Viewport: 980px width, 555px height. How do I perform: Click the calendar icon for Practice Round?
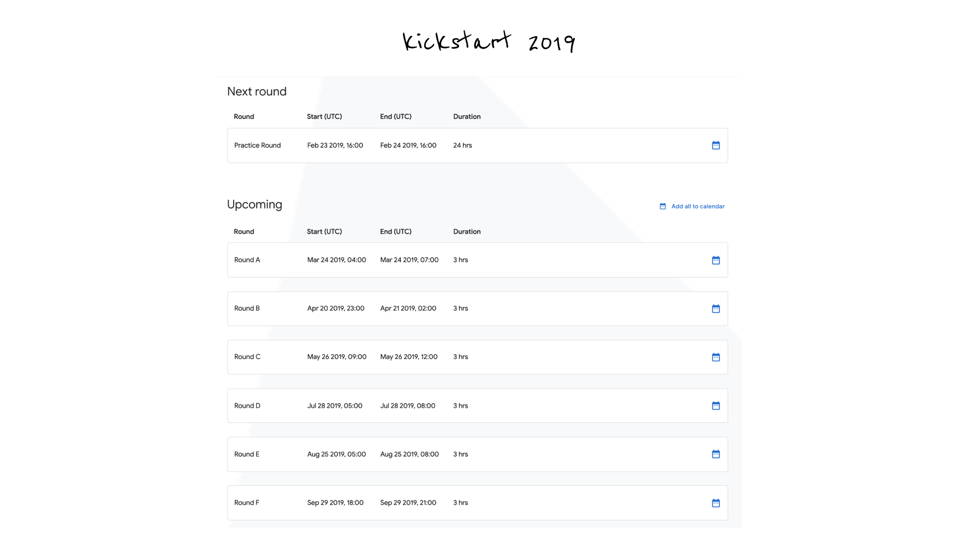pos(716,145)
